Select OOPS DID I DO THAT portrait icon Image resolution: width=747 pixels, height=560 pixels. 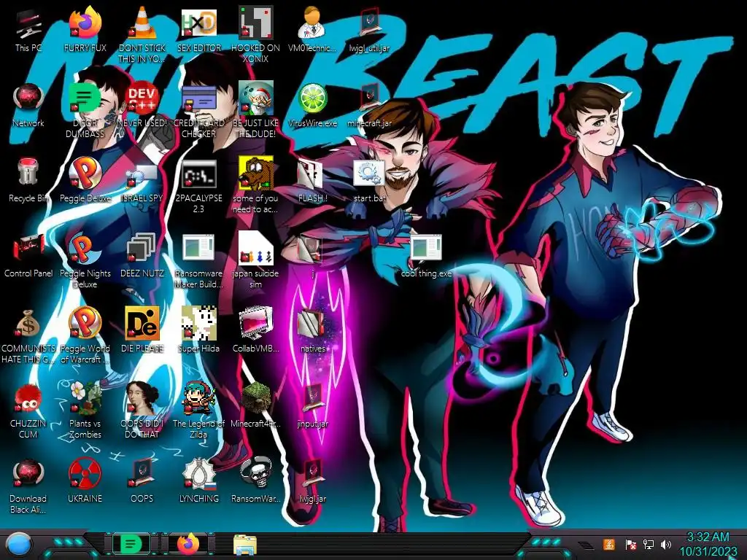pos(142,398)
